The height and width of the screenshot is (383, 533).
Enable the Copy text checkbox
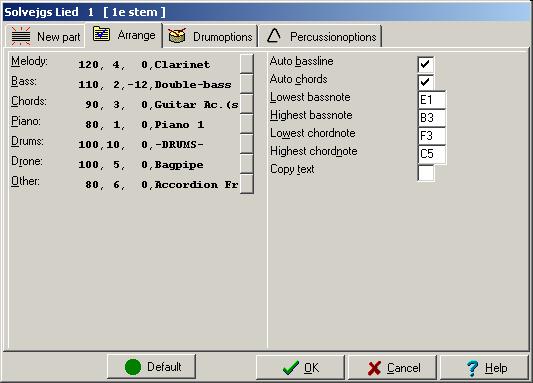point(426,173)
